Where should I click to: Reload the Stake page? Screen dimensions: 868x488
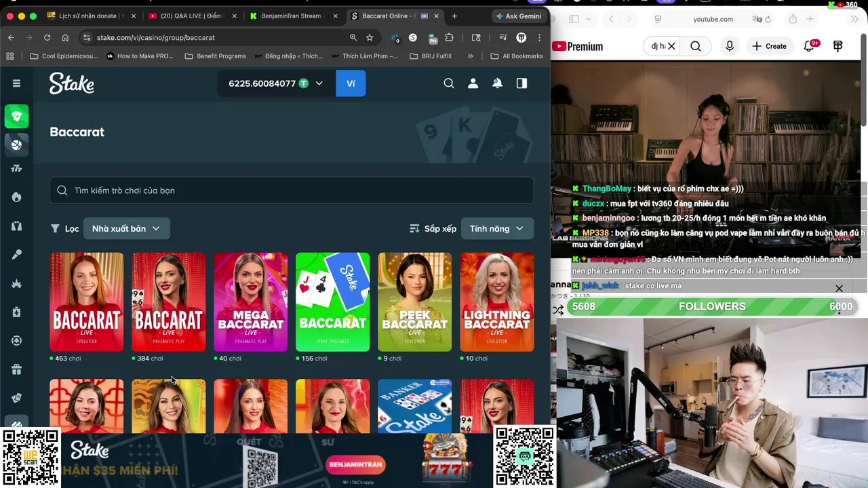pyautogui.click(x=47, y=37)
